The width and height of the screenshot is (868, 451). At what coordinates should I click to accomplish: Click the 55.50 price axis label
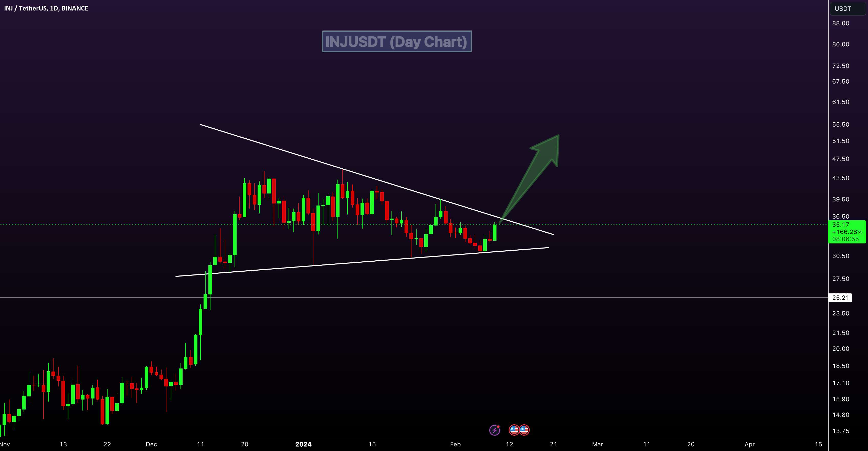[x=840, y=125]
